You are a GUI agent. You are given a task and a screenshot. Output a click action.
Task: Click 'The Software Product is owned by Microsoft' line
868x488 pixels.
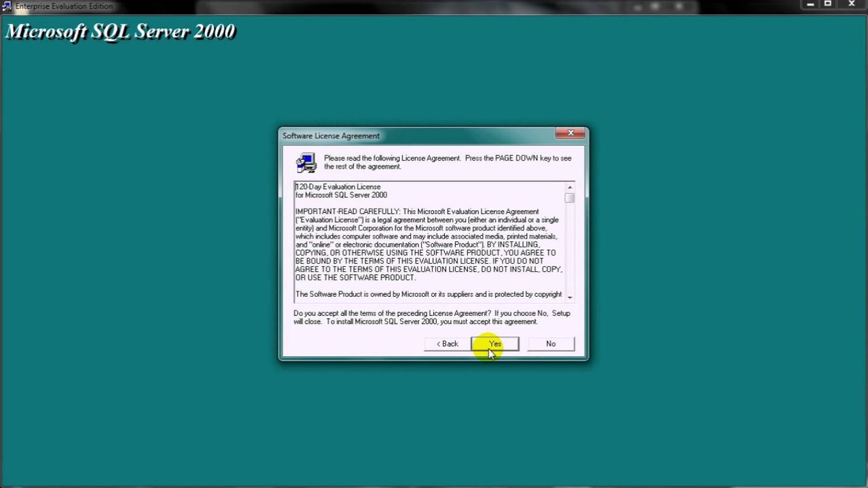[x=429, y=294]
